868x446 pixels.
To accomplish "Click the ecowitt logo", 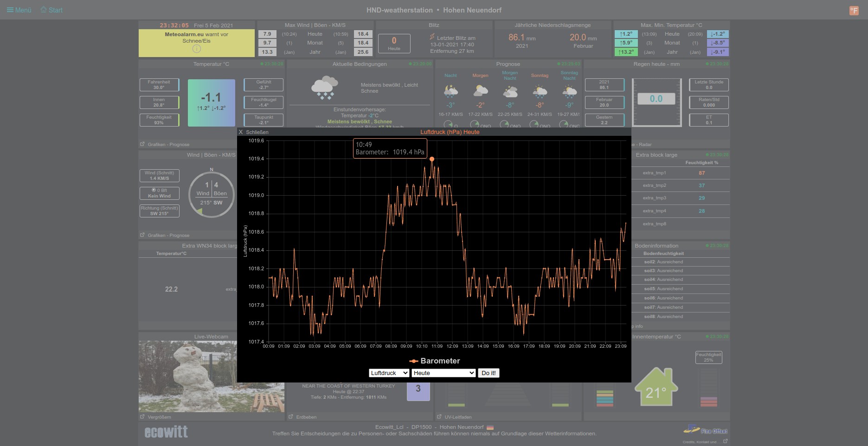I will 166,432.
